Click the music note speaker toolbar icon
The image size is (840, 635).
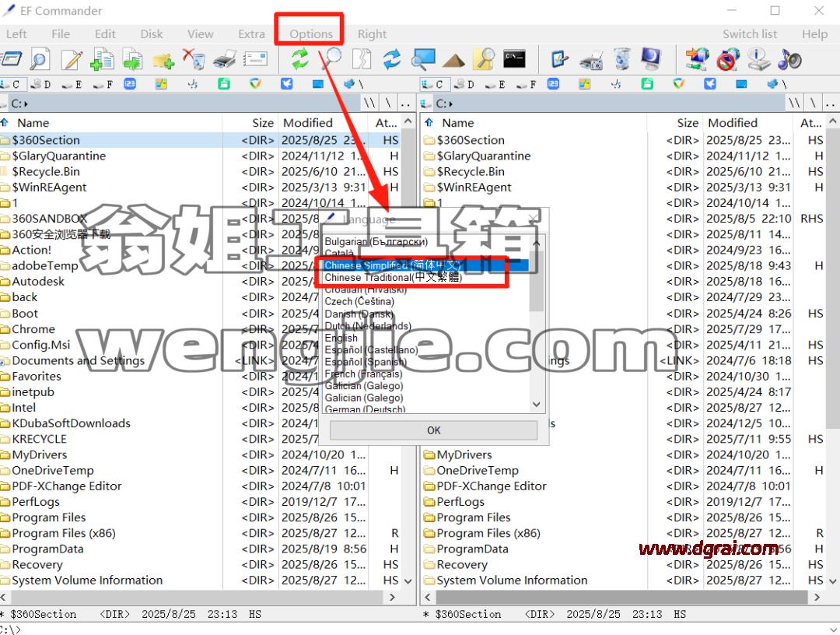789,59
